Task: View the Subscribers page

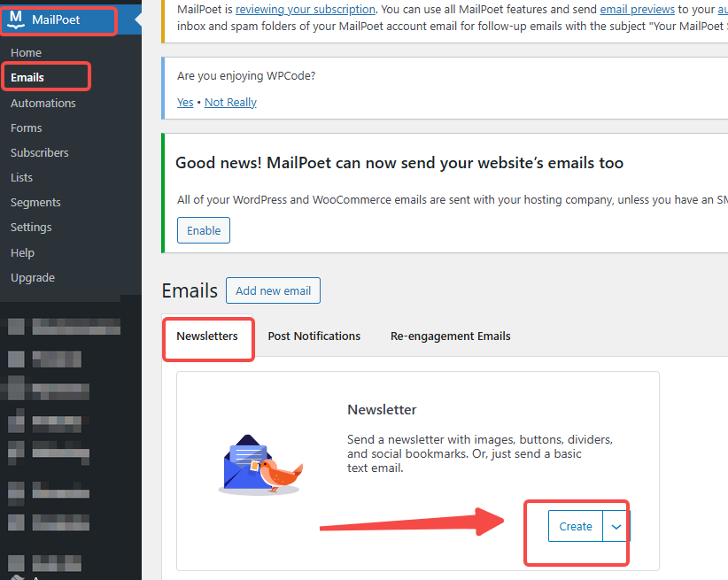Action: coord(41,152)
